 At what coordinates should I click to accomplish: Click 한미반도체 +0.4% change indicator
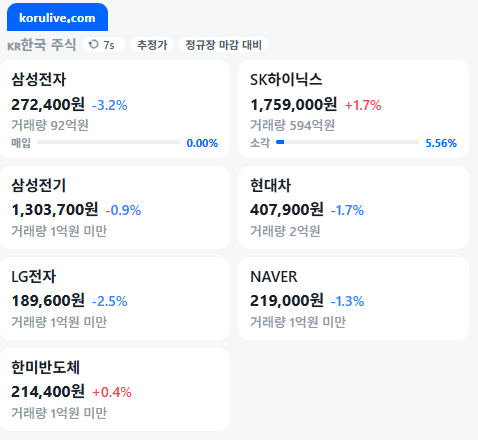point(112,392)
